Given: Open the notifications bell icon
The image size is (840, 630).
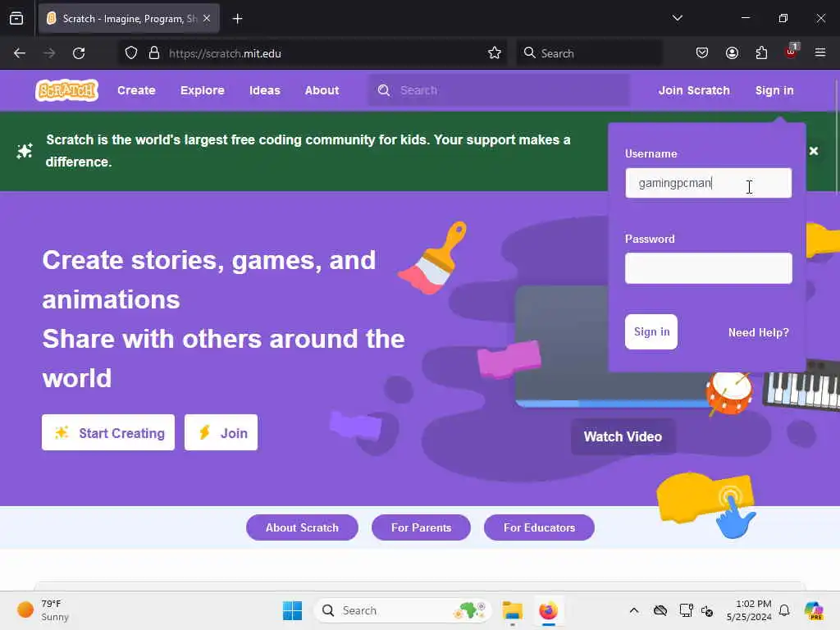Looking at the screenshot, I should (x=784, y=610).
